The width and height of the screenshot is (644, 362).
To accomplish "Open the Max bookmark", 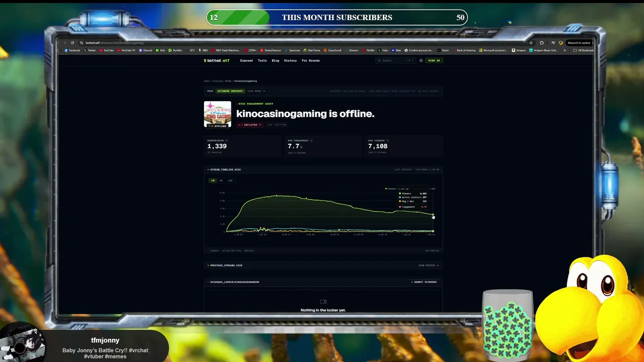I will point(397,50).
